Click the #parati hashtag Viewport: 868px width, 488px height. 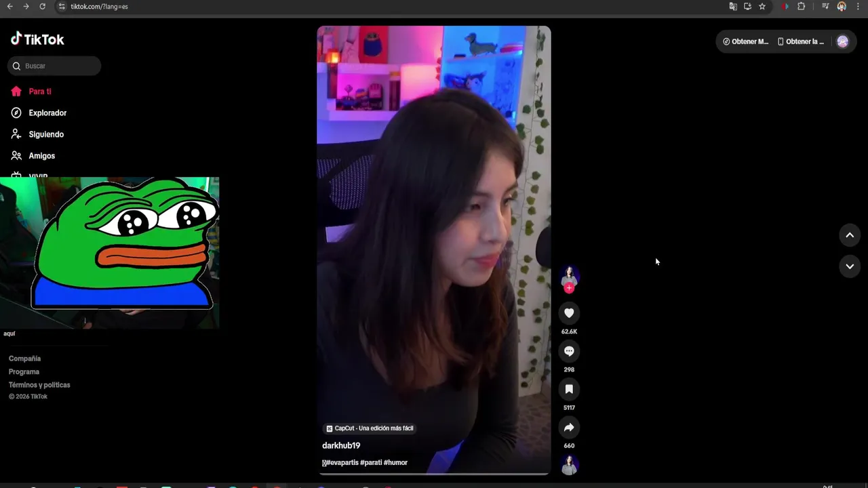pos(371,462)
